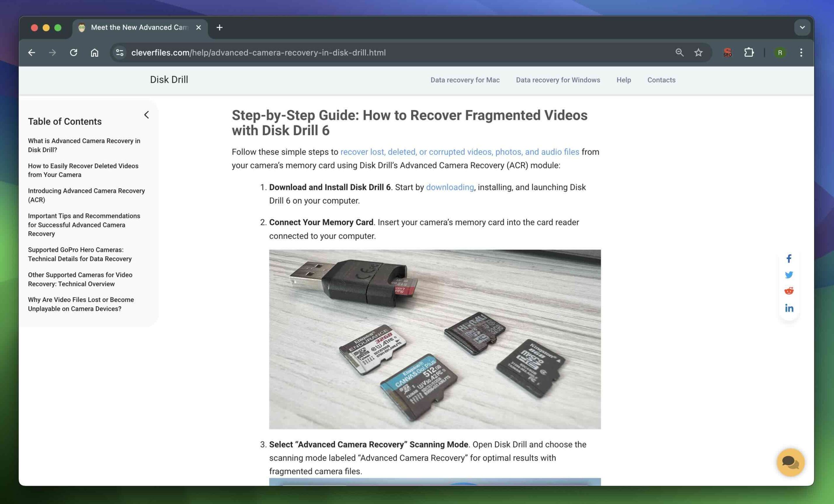Click the Disk Drill site logo
This screenshot has height=504, width=834.
pos(169,79)
